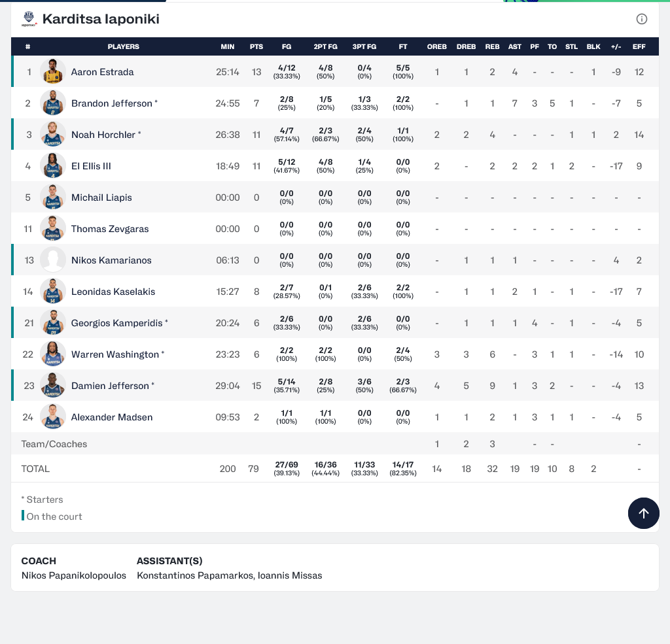
Task: Click the Karditsa Iaponiki team logo
Action: [29, 19]
